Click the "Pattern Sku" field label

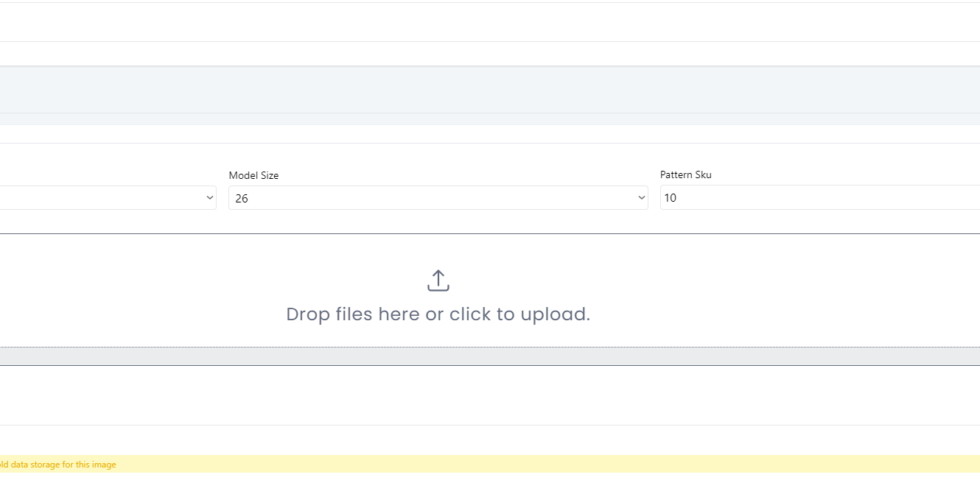(x=685, y=174)
